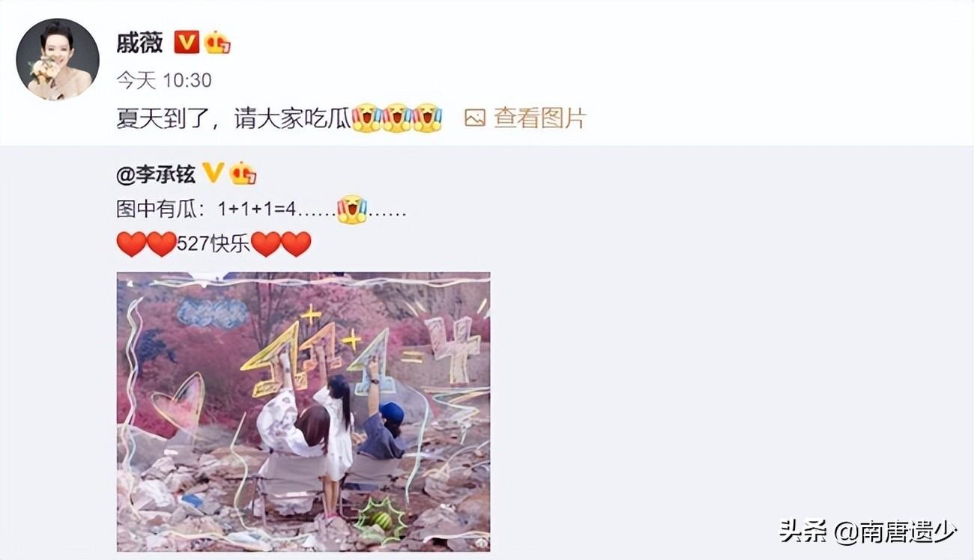Screen dimensions: 974x560
Task: Click the yellow V badge beside 李承铉
Action: click(213, 174)
